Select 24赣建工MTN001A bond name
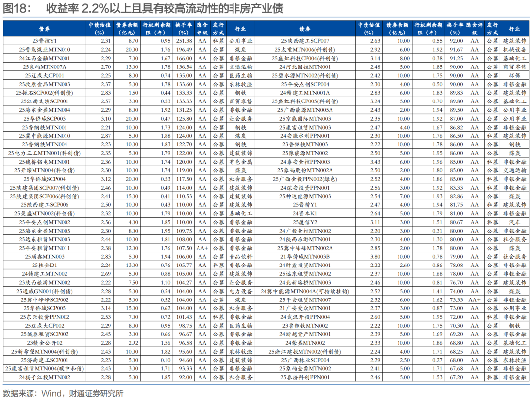The width and height of the screenshot is (532, 399). (305, 93)
